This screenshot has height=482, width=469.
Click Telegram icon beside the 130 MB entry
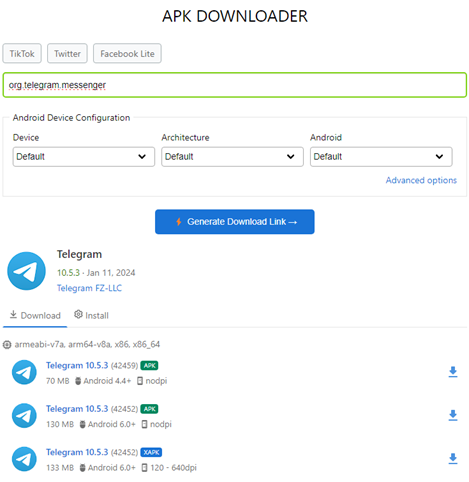(x=24, y=416)
